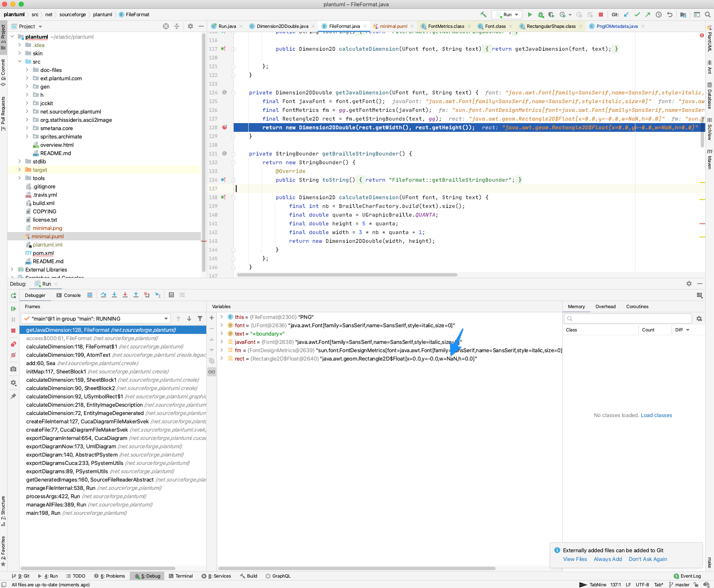Viewport: 714px width, 588px height.
Task: Rerun the debug session
Action: pyautogui.click(x=13, y=296)
